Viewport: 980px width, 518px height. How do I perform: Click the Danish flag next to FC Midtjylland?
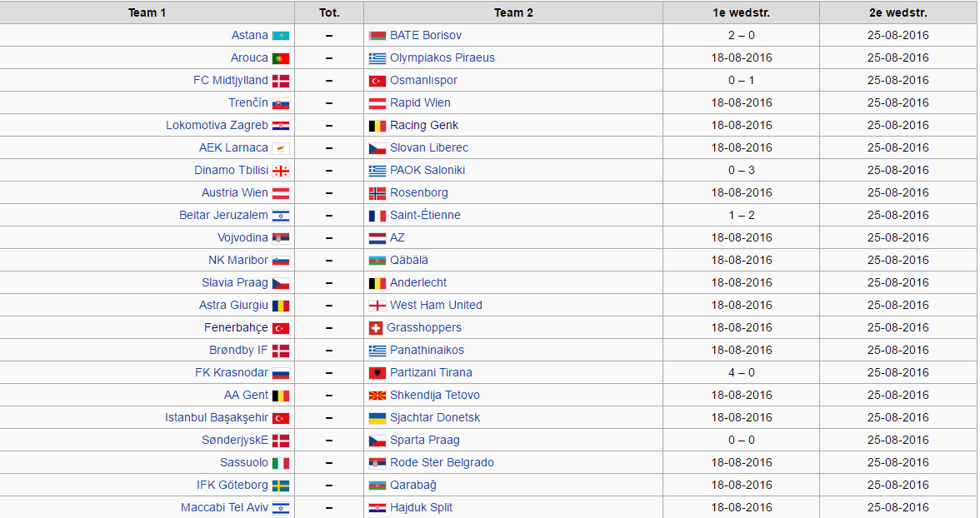coord(281,82)
